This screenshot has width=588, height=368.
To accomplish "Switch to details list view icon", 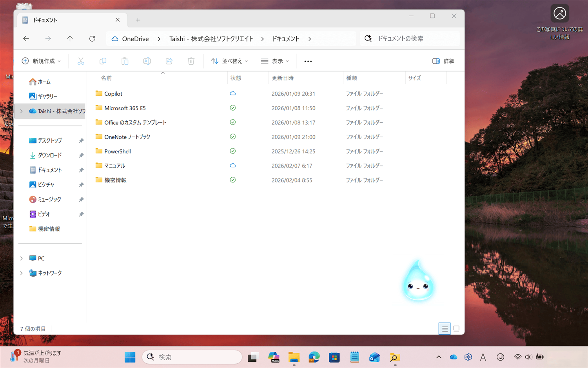I will [x=445, y=329].
